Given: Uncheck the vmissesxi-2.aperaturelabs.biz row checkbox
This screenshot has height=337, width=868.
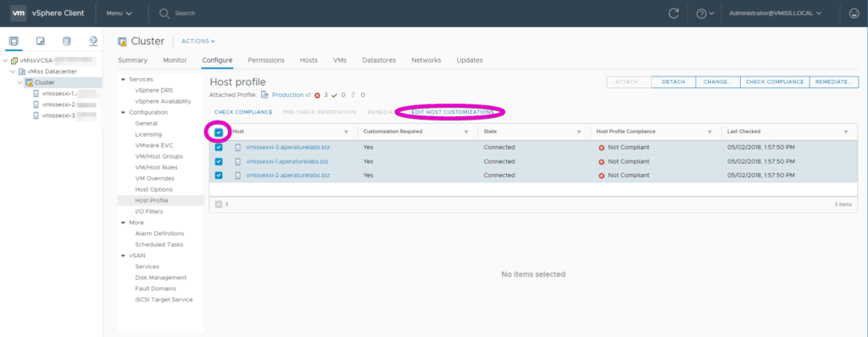Looking at the screenshot, I should (x=219, y=175).
